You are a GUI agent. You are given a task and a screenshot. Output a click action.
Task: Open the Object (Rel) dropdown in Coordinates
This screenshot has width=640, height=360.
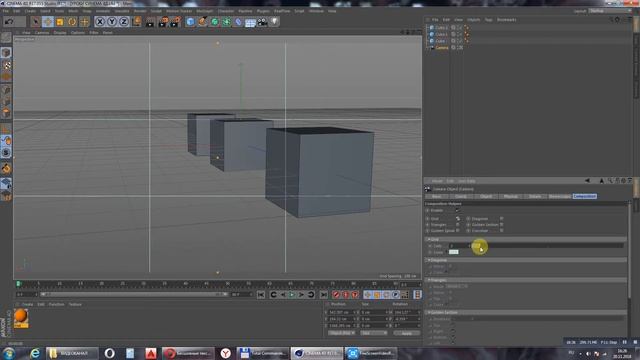341,333
